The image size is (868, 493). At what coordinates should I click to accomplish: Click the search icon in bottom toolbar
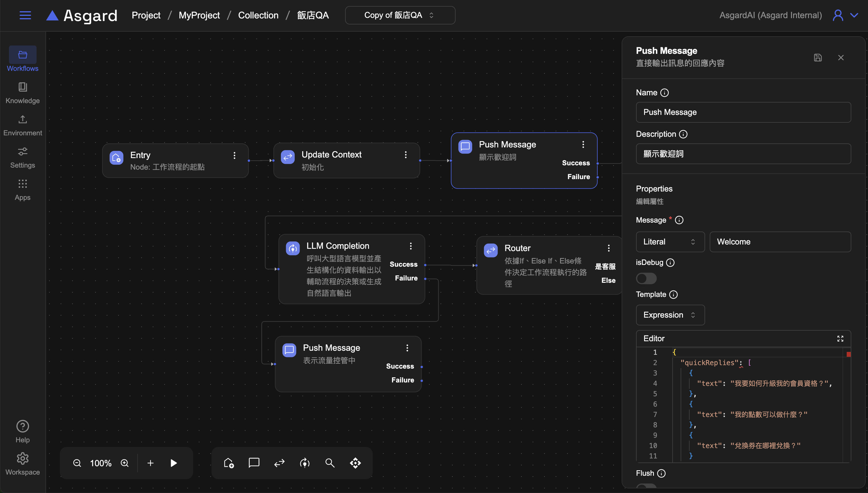330,463
